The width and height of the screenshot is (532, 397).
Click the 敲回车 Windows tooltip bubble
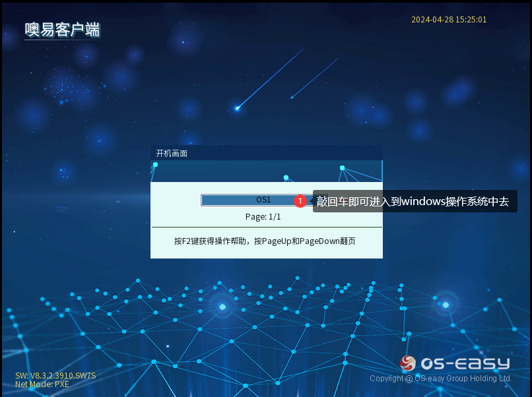[415, 201]
